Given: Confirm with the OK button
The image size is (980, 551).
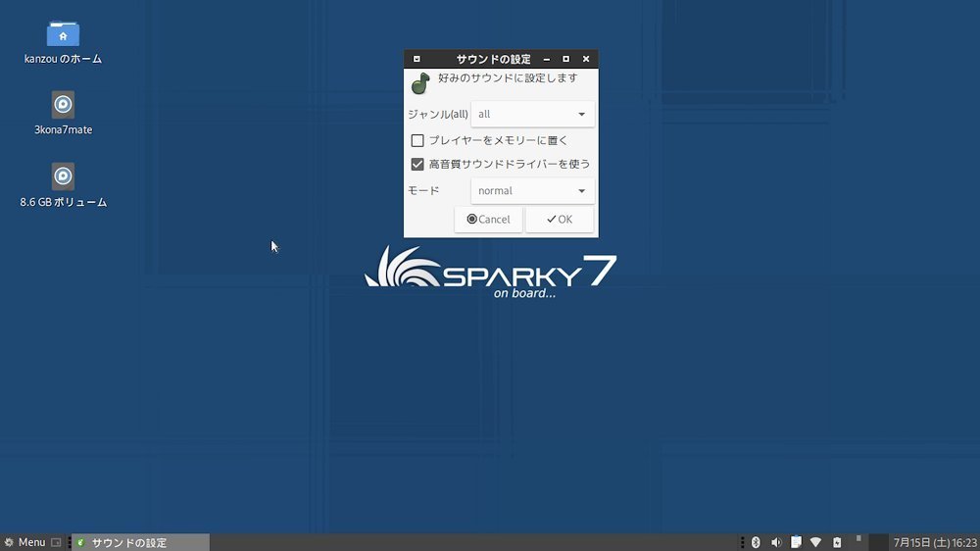Looking at the screenshot, I should [x=560, y=219].
